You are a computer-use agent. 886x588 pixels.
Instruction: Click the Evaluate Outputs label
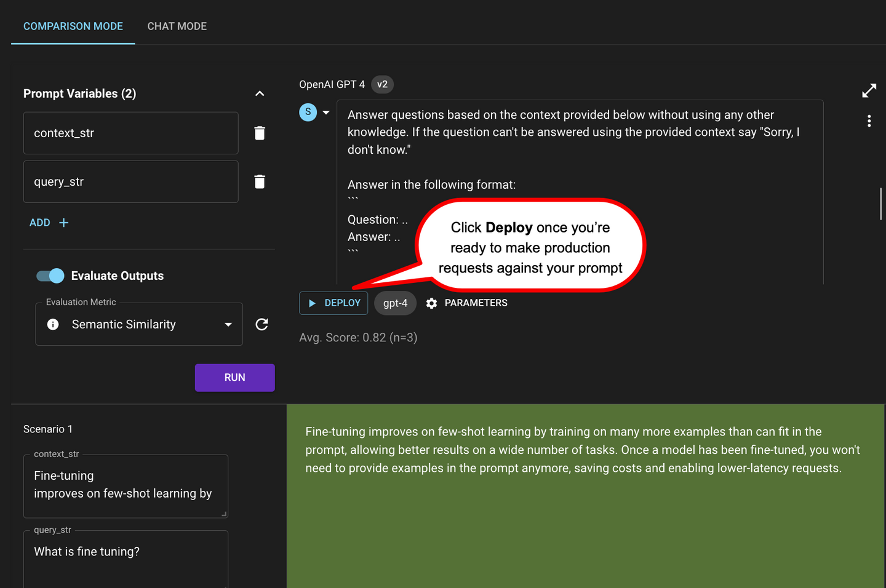coord(117,276)
